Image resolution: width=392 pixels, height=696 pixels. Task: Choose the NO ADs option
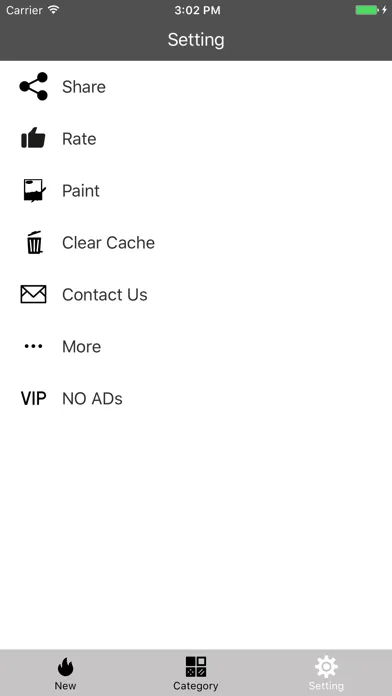(x=92, y=399)
